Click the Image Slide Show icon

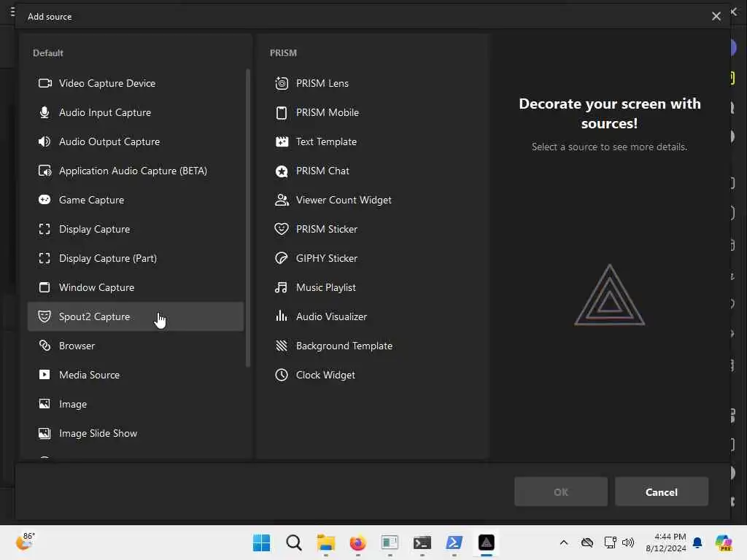click(x=44, y=433)
